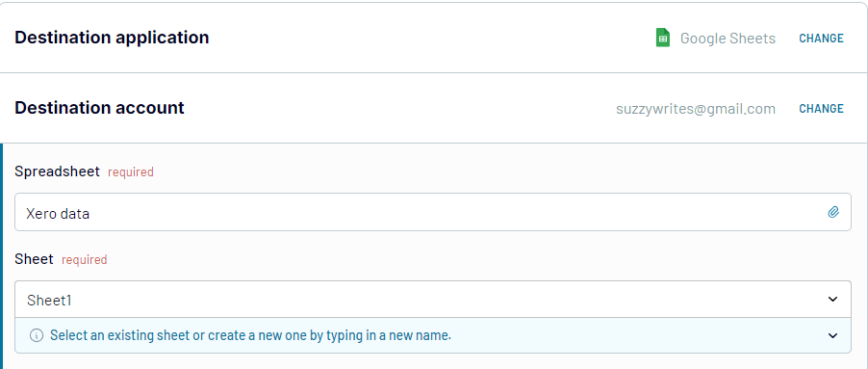Click the Google Sheets label text

point(728,39)
